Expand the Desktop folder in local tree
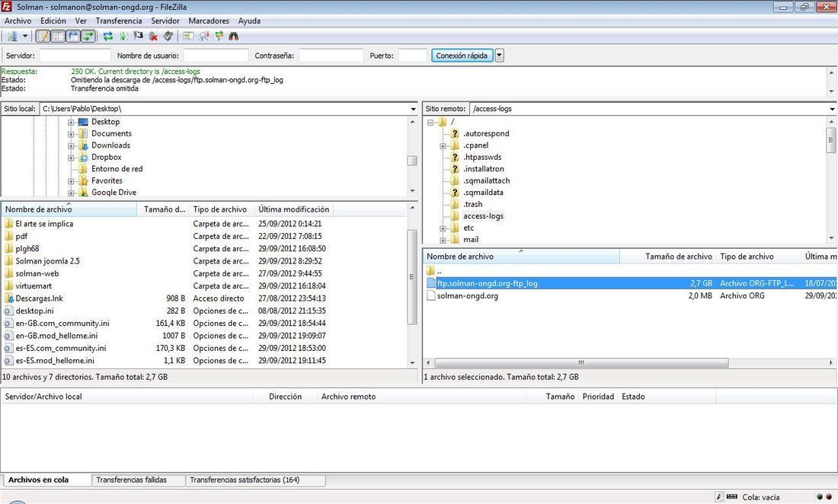Screen dimensions: 838x504 point(71,123)
